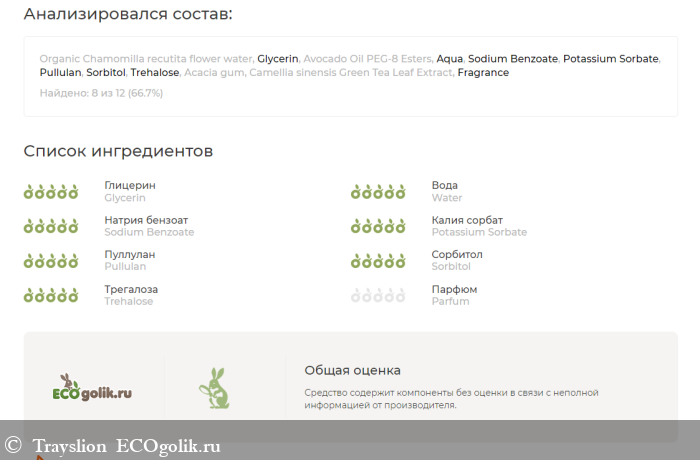
Task: Click the rating icons beside Сорбитол
Action: 378,261
